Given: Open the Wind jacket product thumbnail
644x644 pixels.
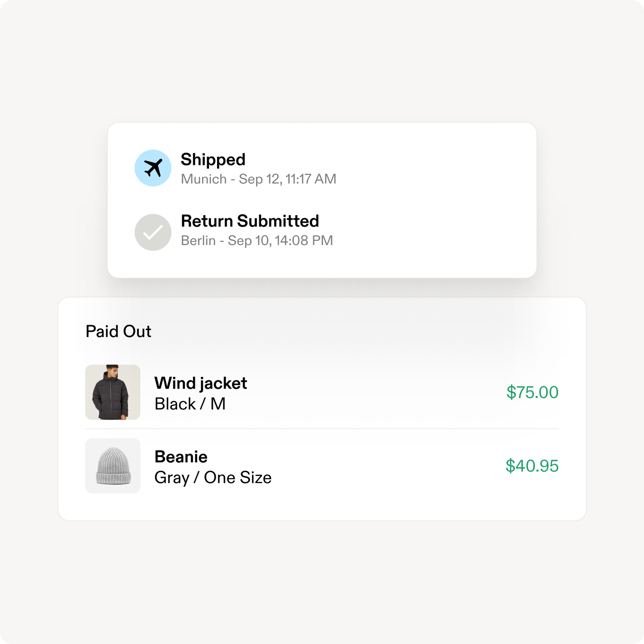Looking at the screenshot, I should (113, 392).
